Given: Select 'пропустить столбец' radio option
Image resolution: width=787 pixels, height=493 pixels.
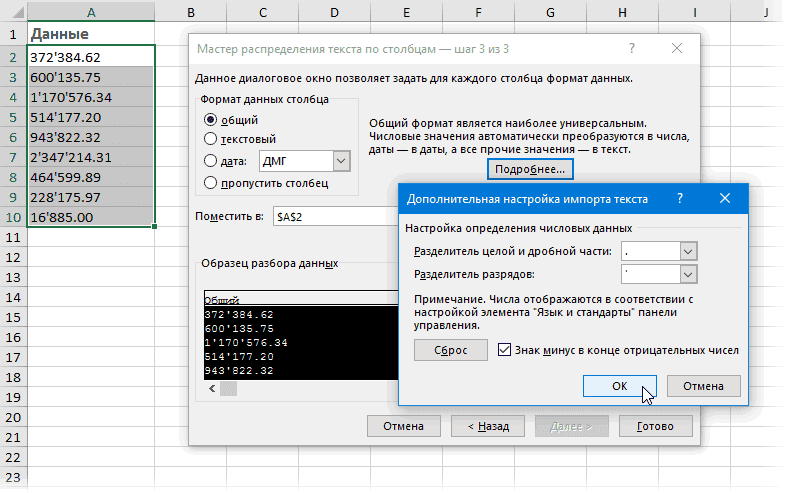Looking at the screenshot, I should coord(210,182).
